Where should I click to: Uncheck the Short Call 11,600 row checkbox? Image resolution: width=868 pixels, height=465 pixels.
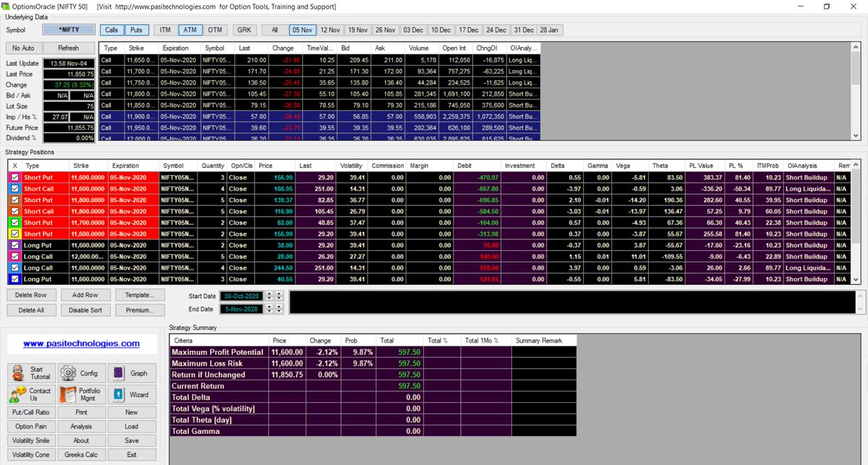click(14, 189)
